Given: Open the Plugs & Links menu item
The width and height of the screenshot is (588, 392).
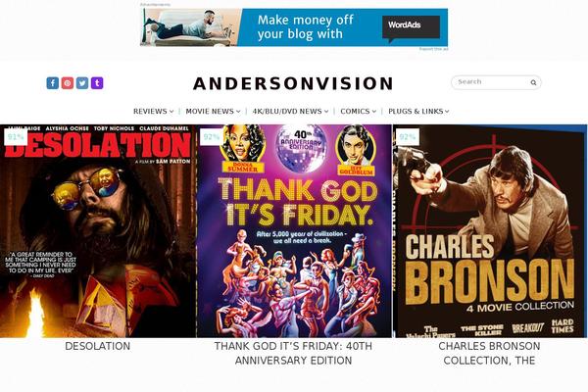Looking at the screenshot, I should tap(418, 112).
